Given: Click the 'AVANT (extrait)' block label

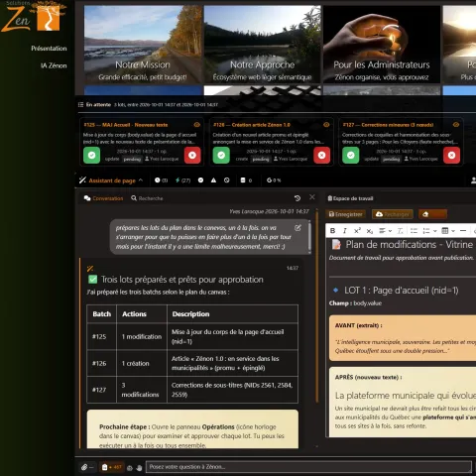Looking at the screenshot, I should (x=358, y=325).
